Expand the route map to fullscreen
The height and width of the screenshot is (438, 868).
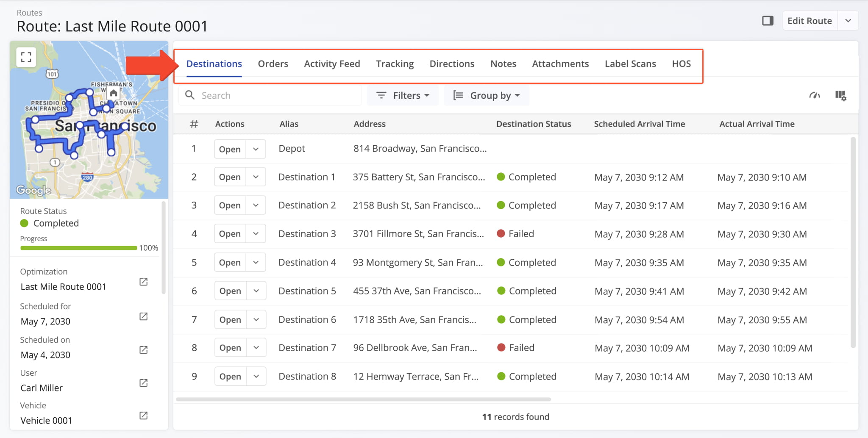point(26,57)
